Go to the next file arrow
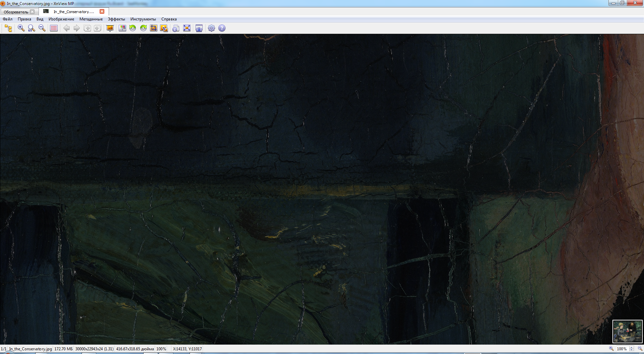644x354 pixels. [76, 28]
